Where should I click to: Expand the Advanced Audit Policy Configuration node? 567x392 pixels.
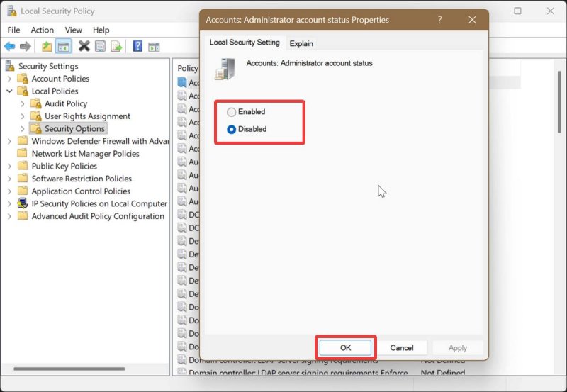[9, 216]
